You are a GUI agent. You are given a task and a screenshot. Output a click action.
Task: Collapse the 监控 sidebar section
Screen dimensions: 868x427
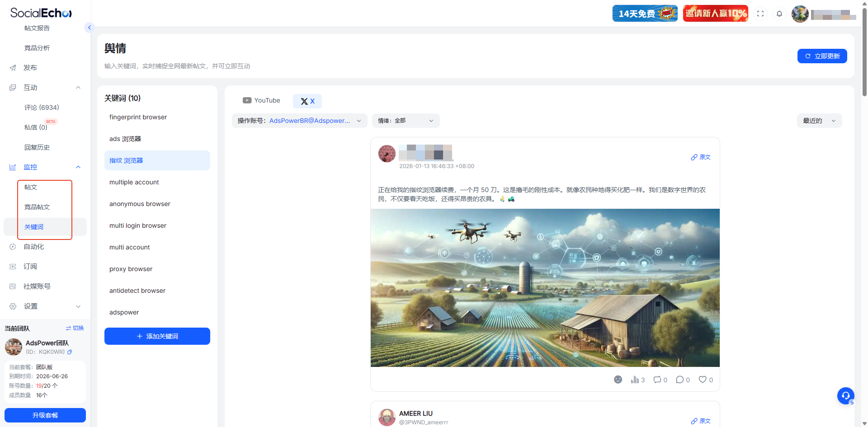pos(78,167)
